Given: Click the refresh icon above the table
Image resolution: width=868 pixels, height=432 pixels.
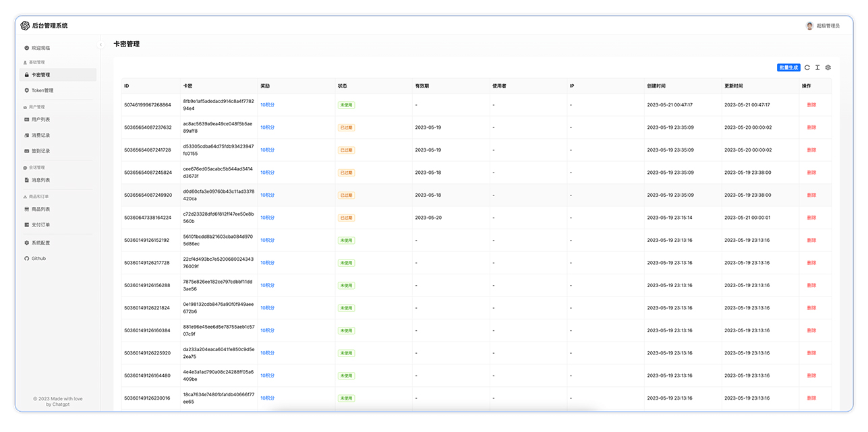Looking at the screenshot, I should point(807,67).
